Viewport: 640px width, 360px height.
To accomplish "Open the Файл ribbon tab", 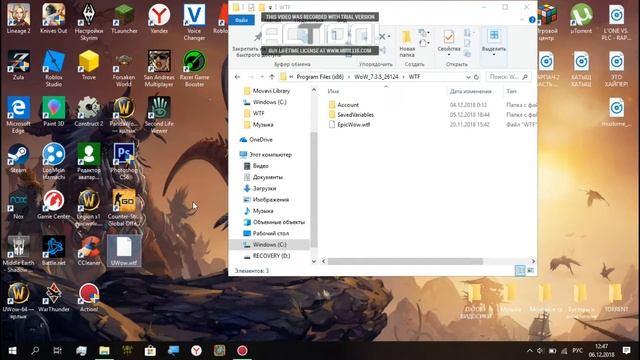I will 241,20.
